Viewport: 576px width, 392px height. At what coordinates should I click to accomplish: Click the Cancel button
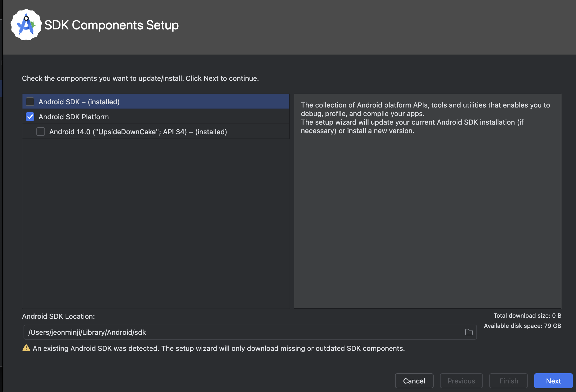click(x=414, y=381)
